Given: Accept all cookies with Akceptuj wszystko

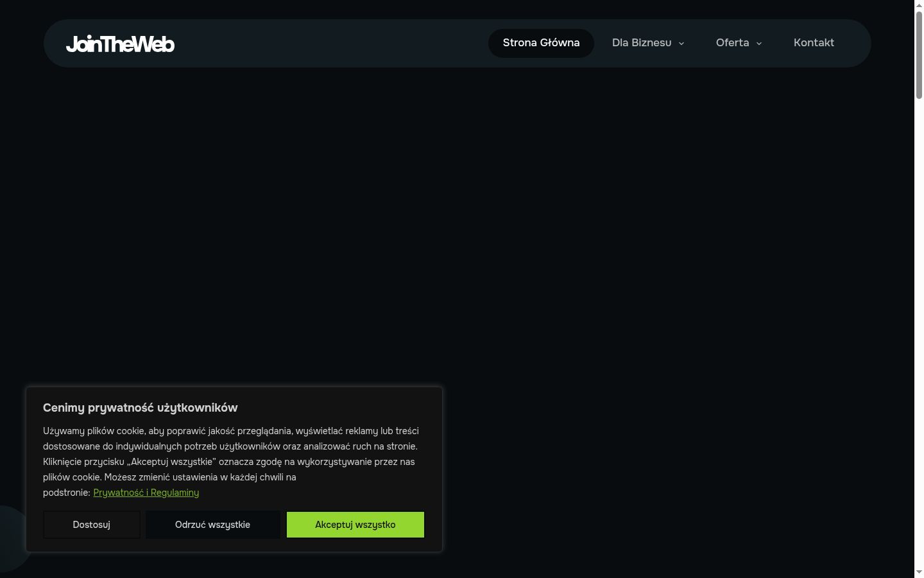Looking at the screenshot, I should point(355,525).
